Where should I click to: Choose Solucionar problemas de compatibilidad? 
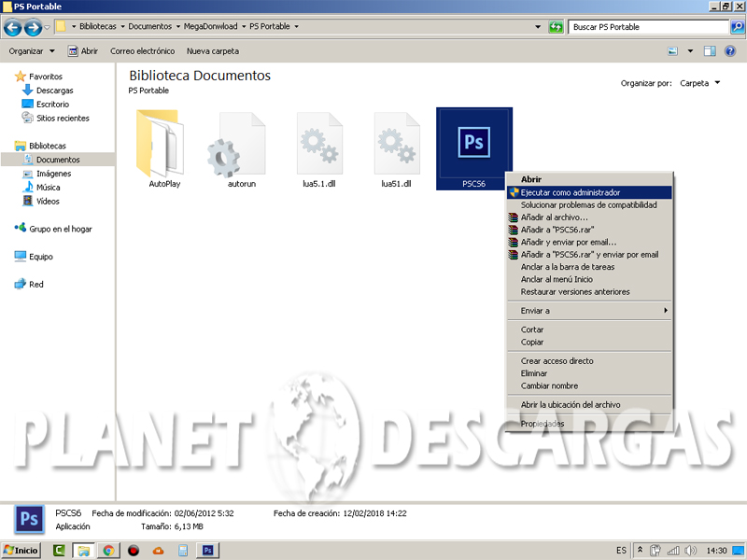(589, 204)
